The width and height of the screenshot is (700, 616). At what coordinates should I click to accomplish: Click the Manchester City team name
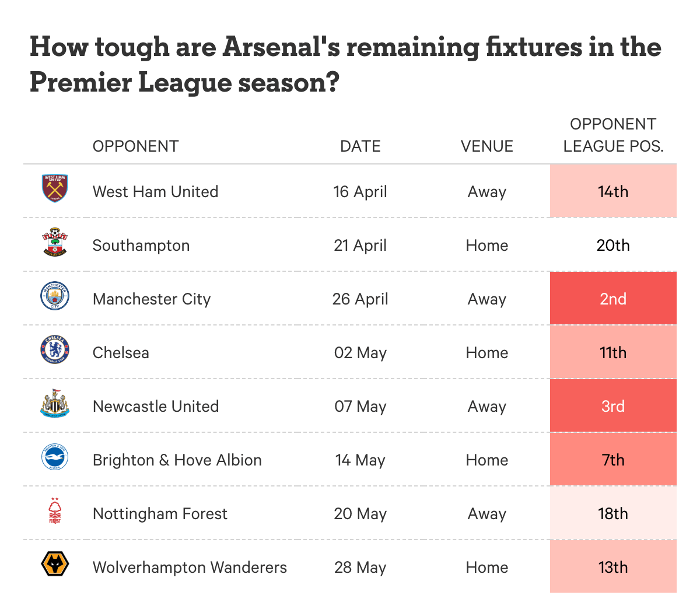152,299
